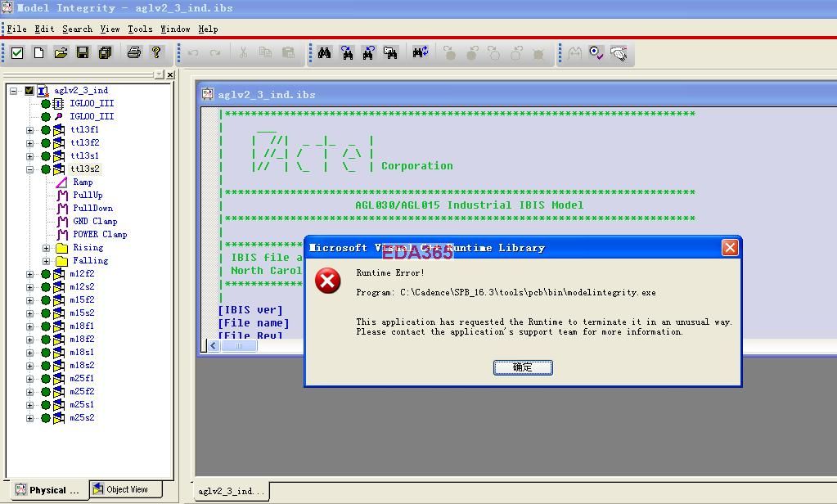Viewport: 837px width, 504px height.
Task: Select the PullDown curve item
Action: (93, 208)
